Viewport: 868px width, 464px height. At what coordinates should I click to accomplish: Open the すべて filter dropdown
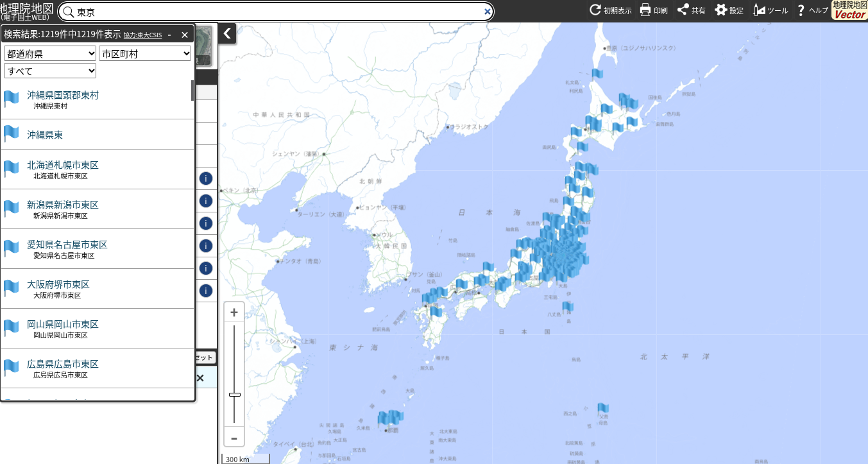50,71
